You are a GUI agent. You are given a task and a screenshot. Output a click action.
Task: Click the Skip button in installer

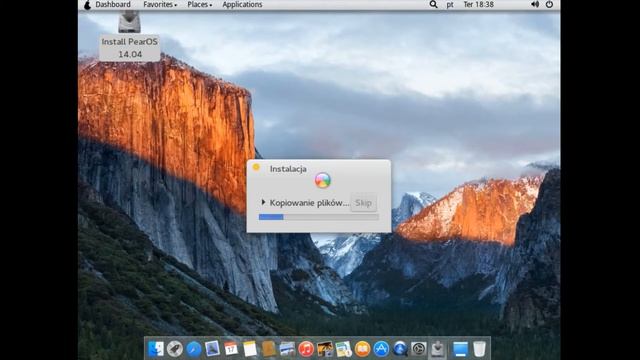tap(363, 203)
